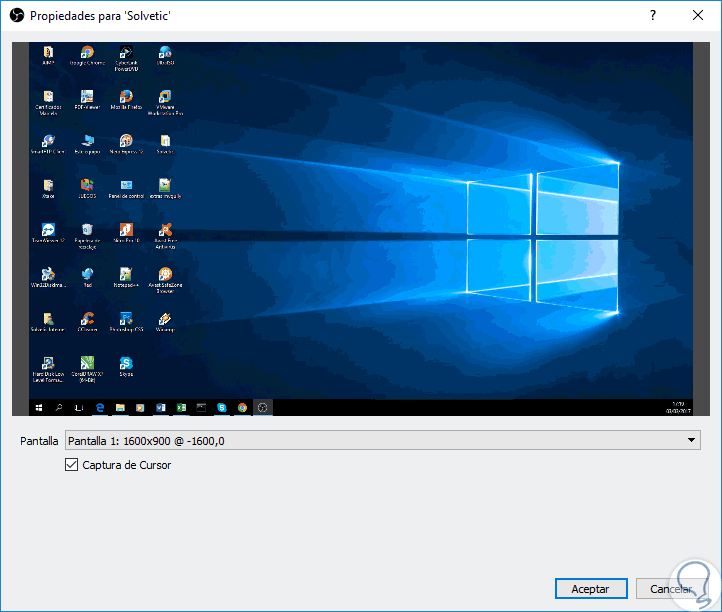
Task: Click the OBS icon in the preview taskbar
Action: 262,408
